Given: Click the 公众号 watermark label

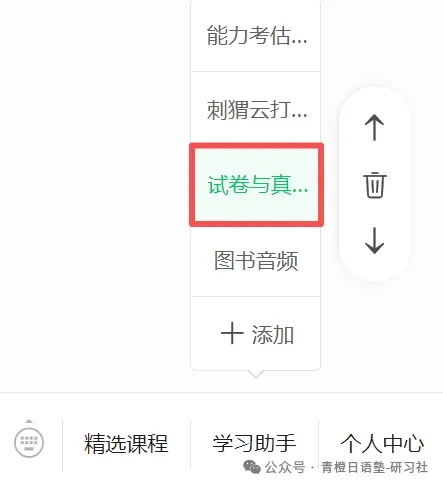Looking at the screenshot, I should point(285,467).
